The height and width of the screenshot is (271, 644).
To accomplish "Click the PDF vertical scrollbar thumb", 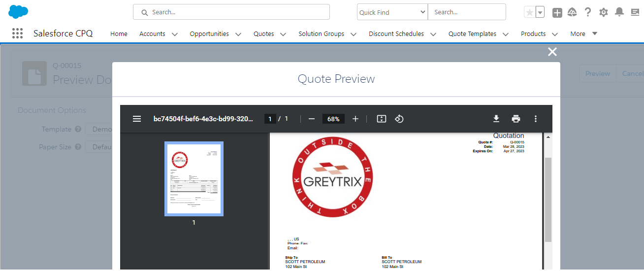I will click(x=548, y=200).
